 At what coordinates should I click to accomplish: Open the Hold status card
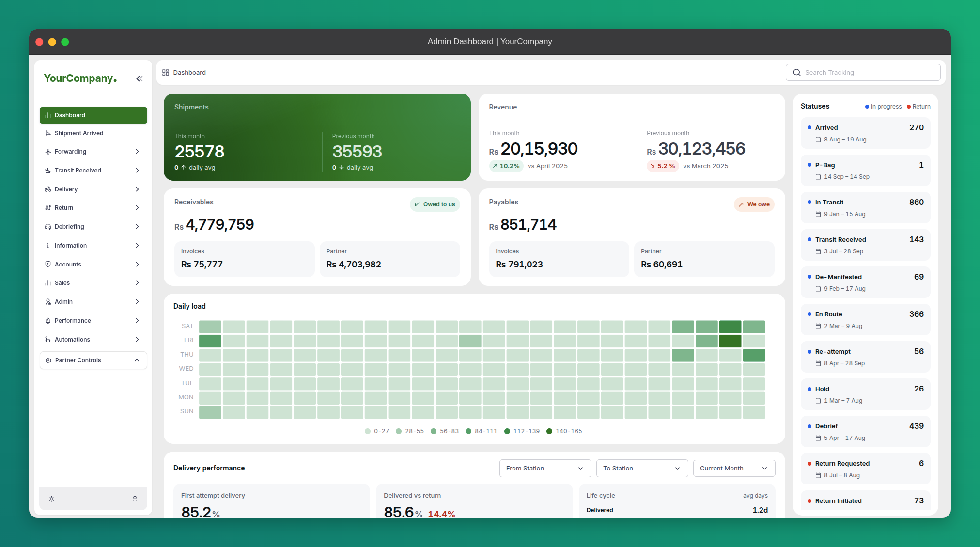point(865,394)
